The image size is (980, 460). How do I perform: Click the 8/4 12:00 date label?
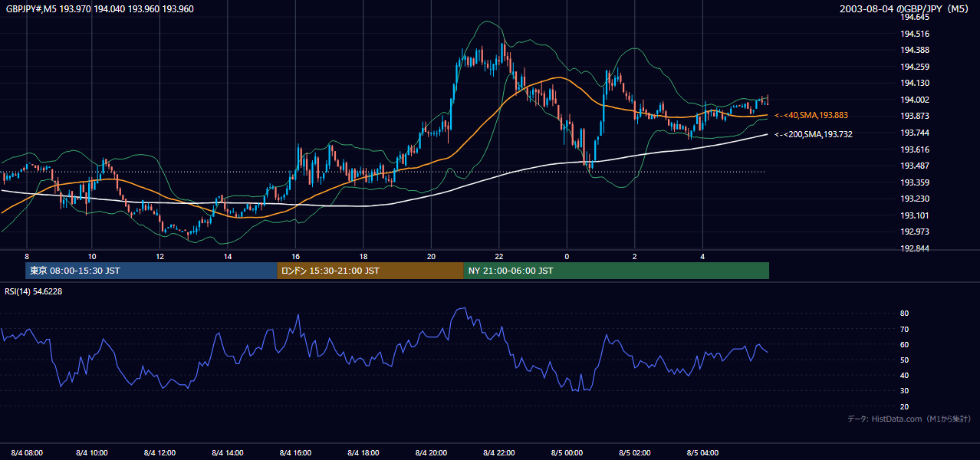pos(160,452)
